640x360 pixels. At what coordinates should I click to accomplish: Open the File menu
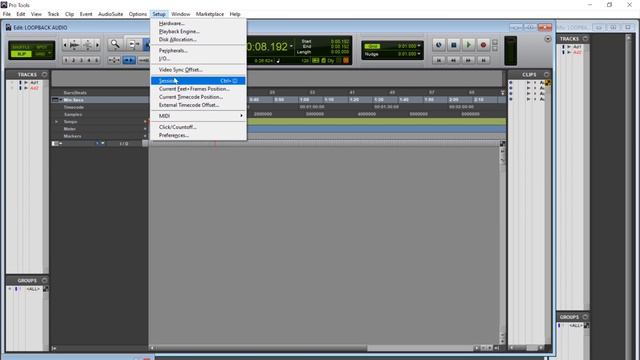click(x=7, y=14)
